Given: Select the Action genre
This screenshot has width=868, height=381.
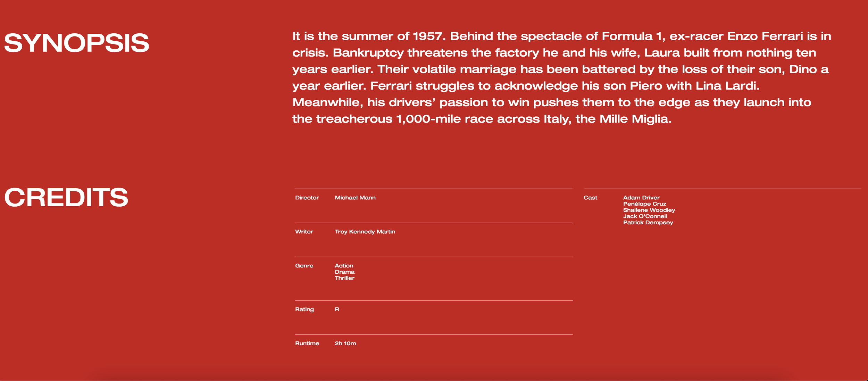Looking at the screenshot, I should 344,266.
